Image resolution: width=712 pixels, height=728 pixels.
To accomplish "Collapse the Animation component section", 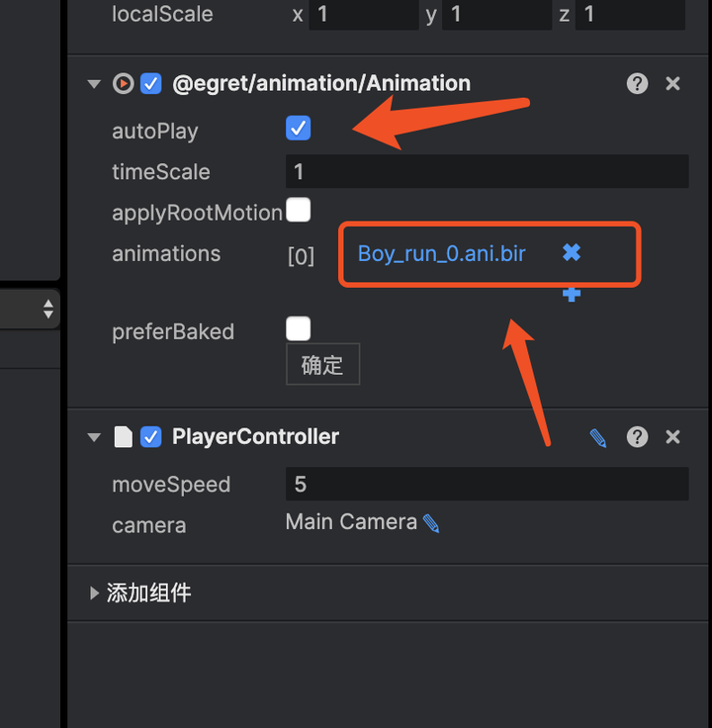I will 94,84.
